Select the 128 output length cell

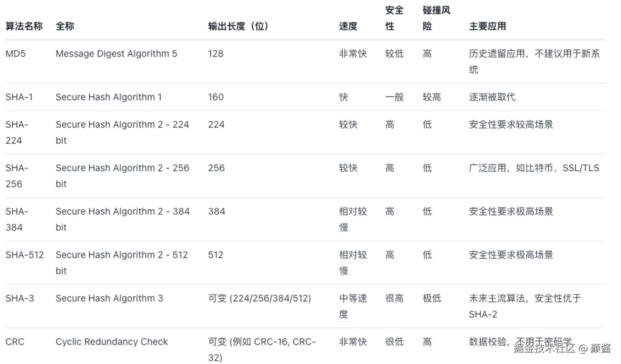coord(216,54)
